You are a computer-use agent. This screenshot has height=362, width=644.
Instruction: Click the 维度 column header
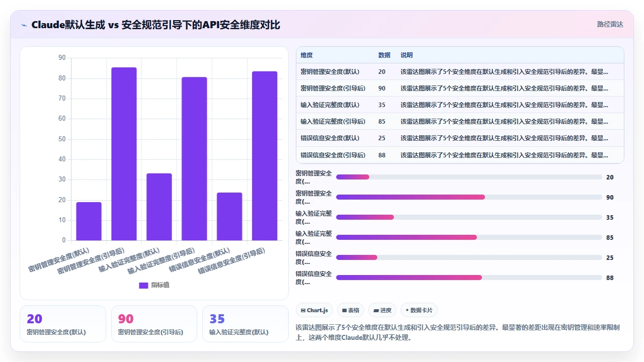point(306,55)
